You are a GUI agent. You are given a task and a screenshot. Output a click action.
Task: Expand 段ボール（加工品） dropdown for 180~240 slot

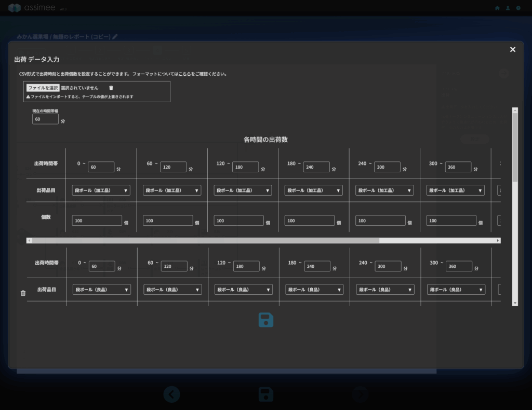pos(313,190)
